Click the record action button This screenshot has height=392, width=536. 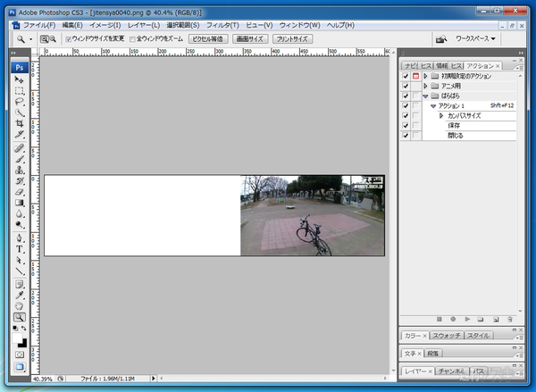pyautogui.click(x=453, y=319)
